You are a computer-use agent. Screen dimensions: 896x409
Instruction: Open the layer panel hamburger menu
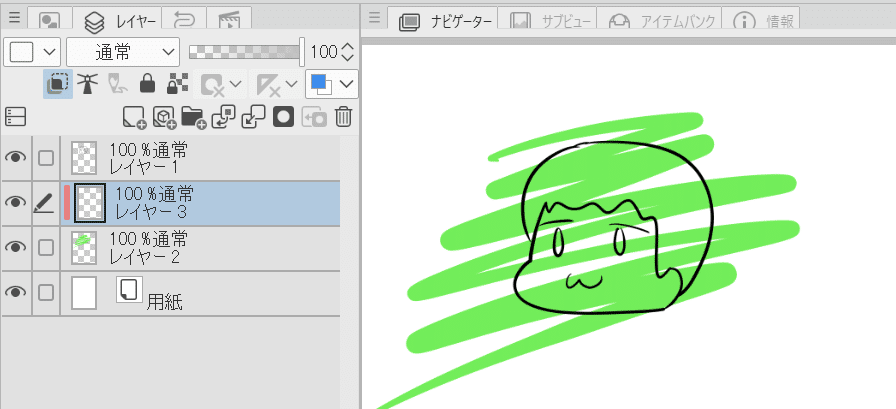(14, 18)
